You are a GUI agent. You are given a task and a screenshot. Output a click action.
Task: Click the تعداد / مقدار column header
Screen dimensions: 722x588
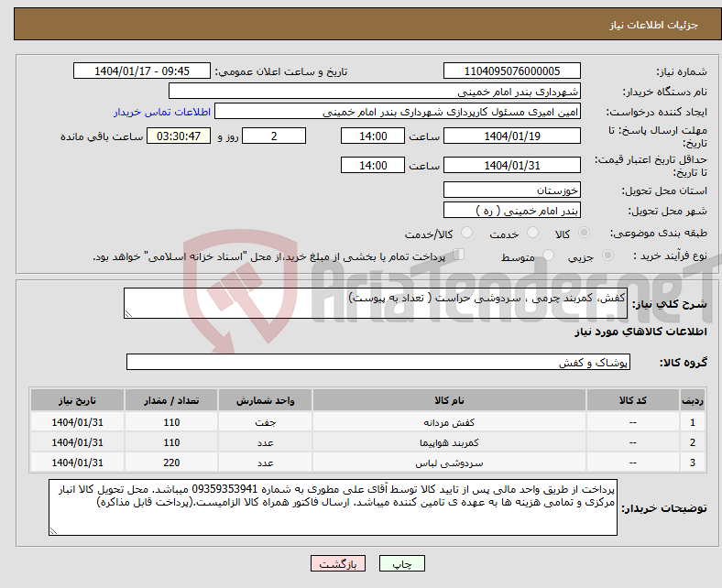170,400
